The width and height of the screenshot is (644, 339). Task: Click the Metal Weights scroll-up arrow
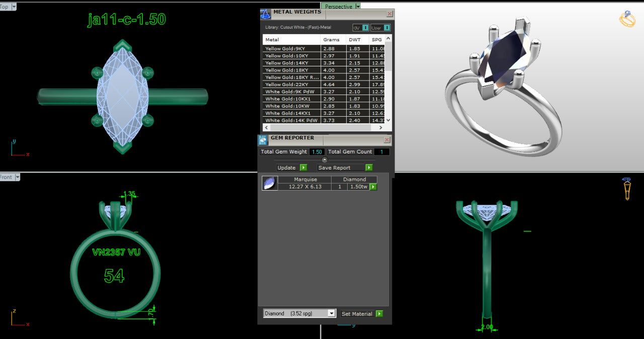click(x=388, y=38)
